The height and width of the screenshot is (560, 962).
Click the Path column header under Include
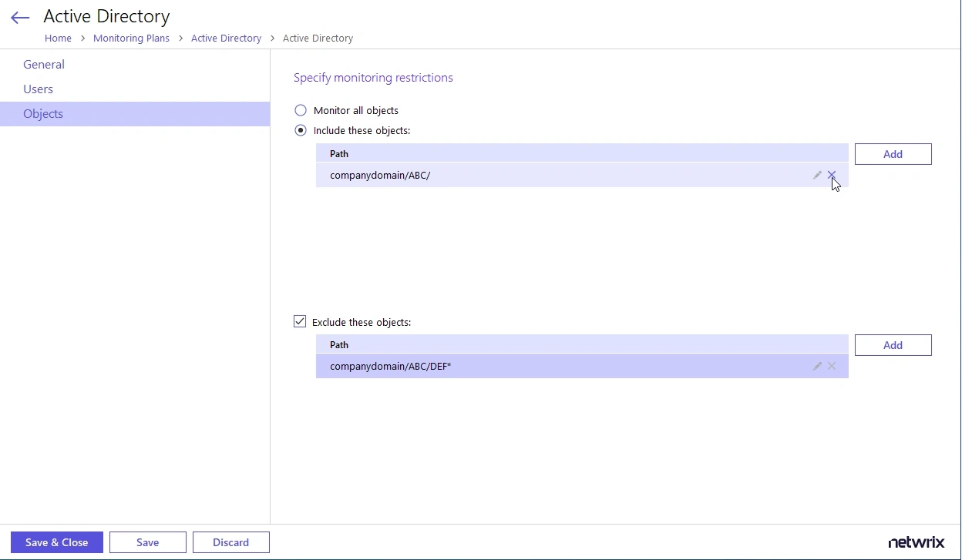[339, 153]
